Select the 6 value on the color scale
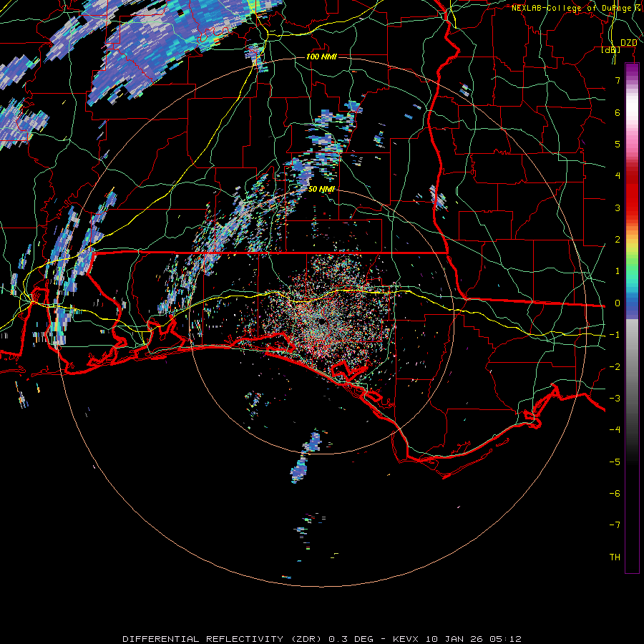This screenshot has width=644, height=644. [x=618, y=112]
